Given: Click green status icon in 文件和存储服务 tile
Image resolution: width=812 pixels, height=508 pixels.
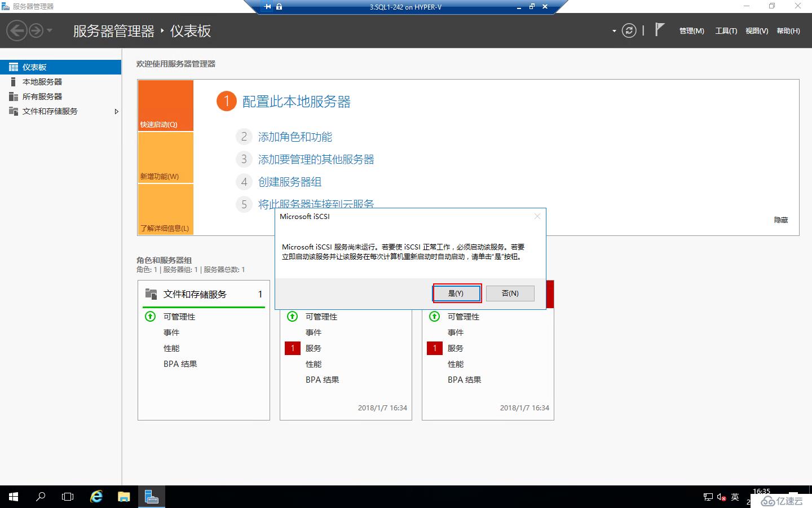Looking at the screenshot, I should click(x=151, y=317).
